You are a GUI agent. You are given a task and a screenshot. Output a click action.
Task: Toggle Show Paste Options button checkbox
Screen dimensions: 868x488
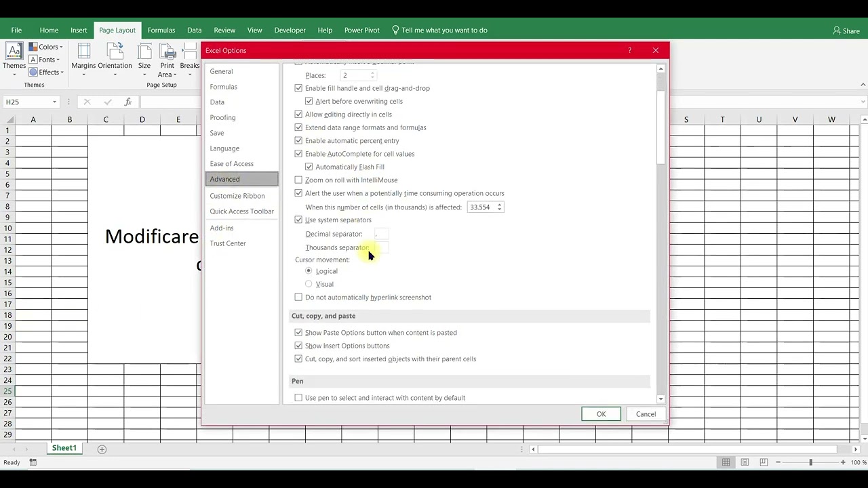pyautogui.click(x=298, y=333)
